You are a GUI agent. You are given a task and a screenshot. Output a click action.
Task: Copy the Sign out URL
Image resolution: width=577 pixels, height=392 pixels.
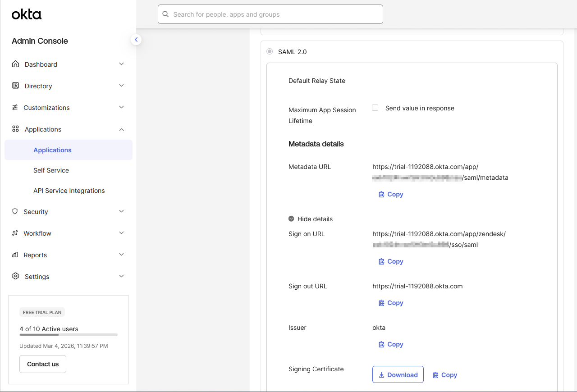tap(391, 303)
